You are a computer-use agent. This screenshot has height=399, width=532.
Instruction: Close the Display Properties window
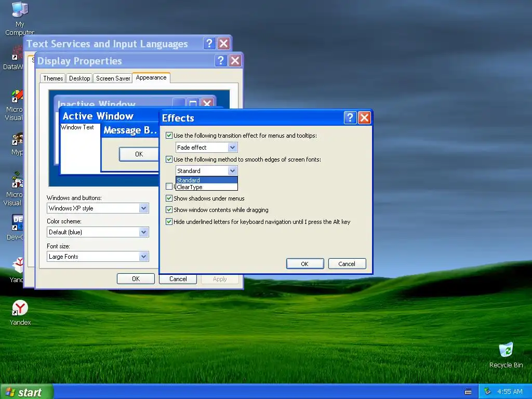point(235,61)
